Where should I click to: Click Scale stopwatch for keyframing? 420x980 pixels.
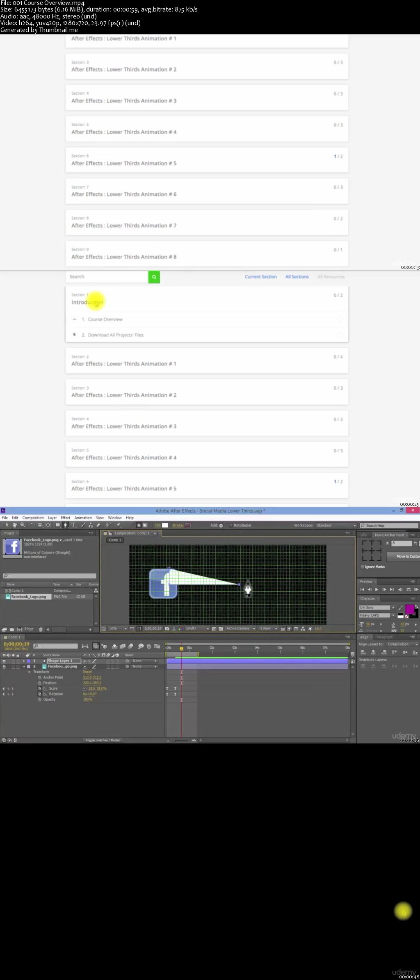point(40,689)
